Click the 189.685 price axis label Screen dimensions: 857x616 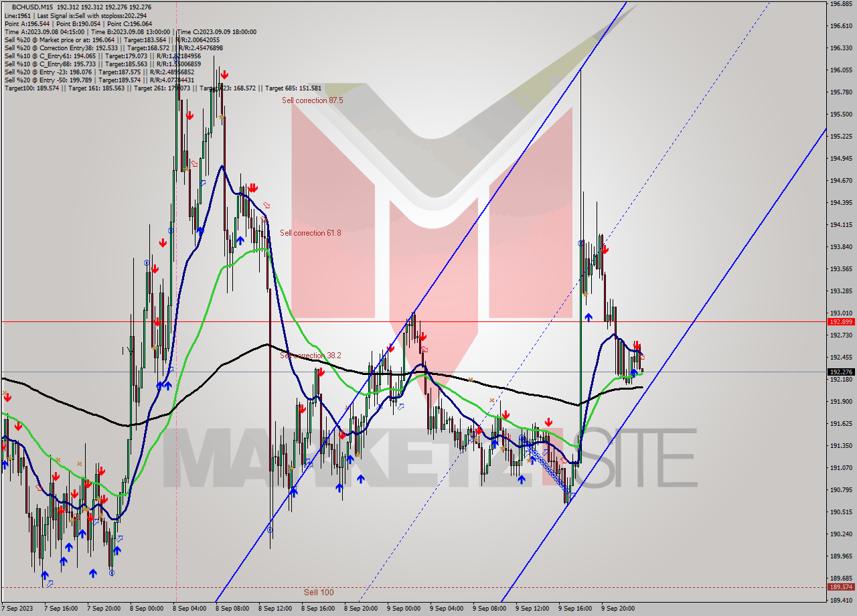pyautogui.click(x=840, y=579)
